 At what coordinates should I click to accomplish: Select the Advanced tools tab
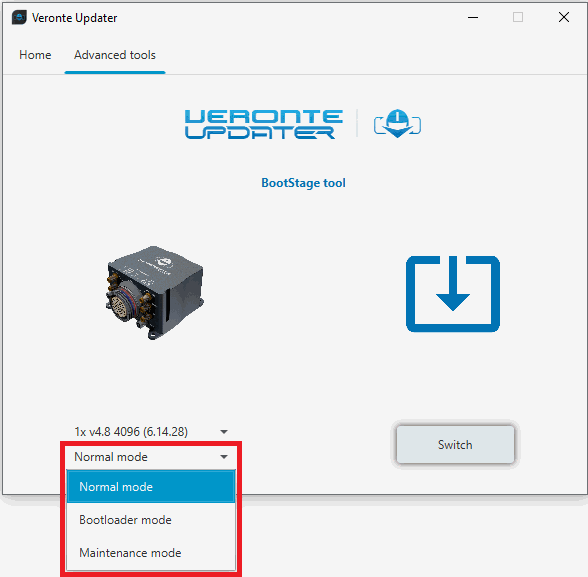click(x=115, y=55)
